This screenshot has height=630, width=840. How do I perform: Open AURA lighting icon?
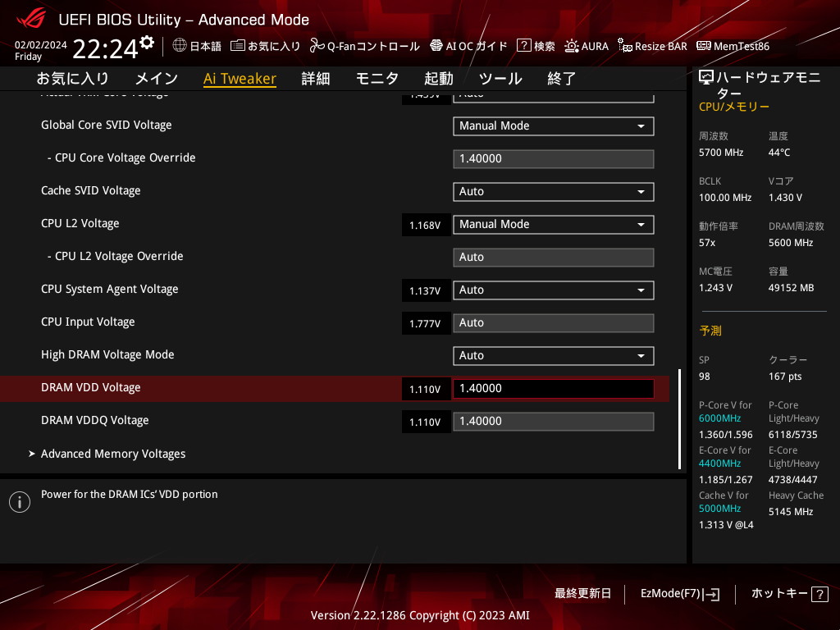[x=572, y=46]
